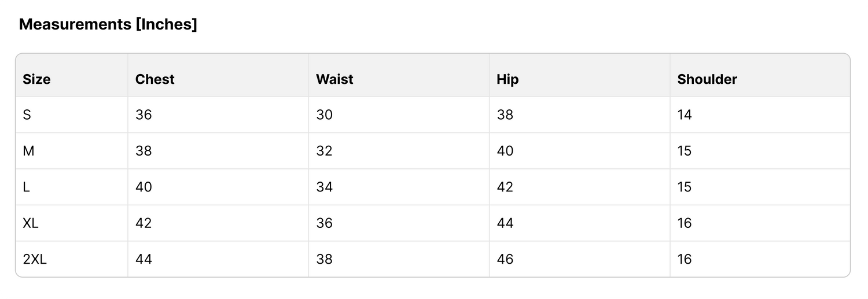Image resolution: width=868 pixels, height=299 pixels.
Task: Click the 2XL size row label
Action: [35, 259]
